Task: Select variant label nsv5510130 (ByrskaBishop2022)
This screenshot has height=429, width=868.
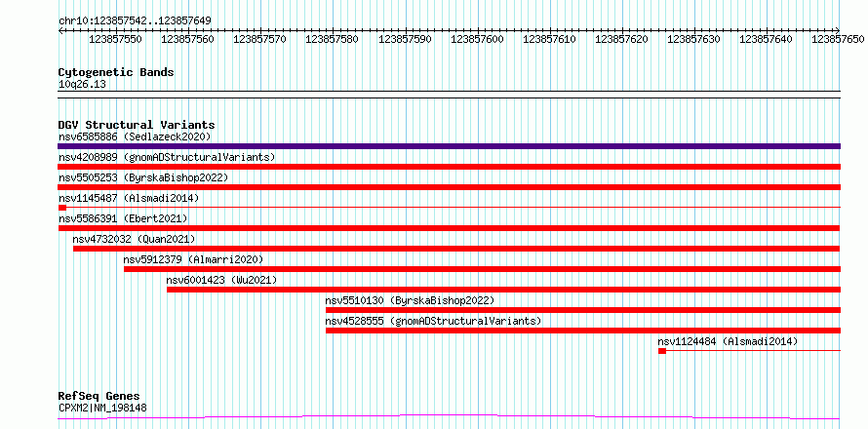Action: pos(410,300)
